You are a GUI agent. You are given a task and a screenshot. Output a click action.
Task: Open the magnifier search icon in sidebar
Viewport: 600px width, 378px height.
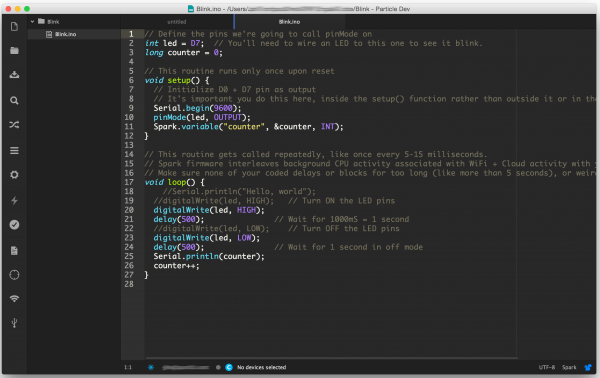click(14, 101)
